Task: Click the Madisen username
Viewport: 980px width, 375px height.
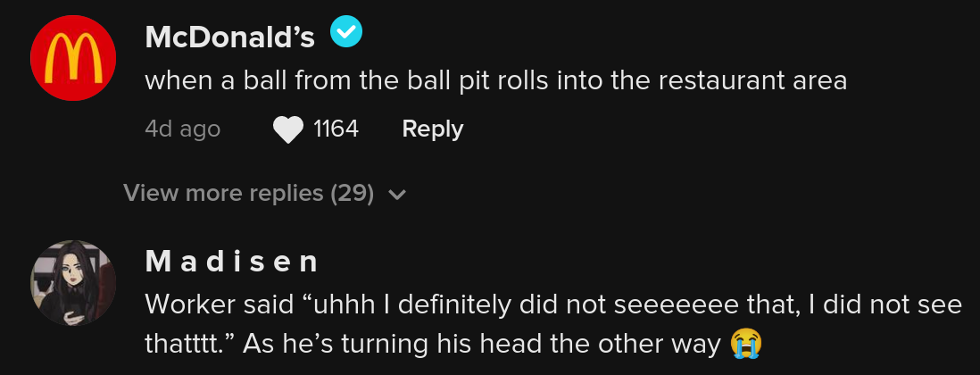Action: 231,261
